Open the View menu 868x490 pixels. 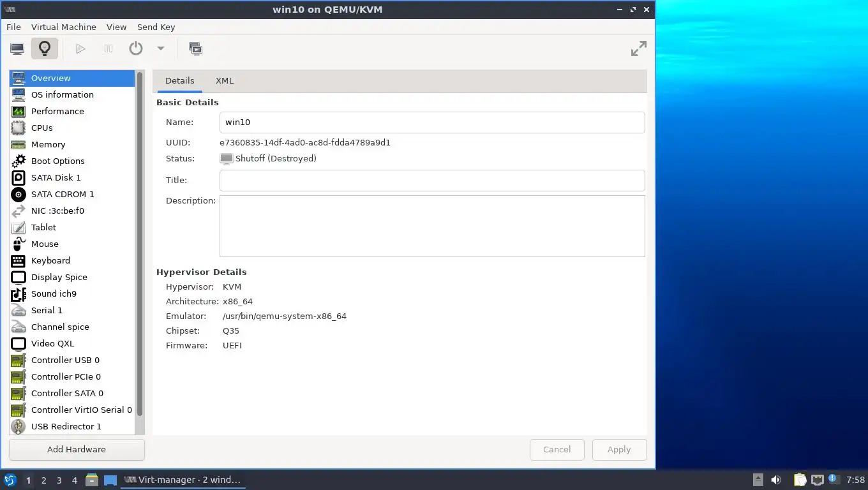[x=116, y=27]
